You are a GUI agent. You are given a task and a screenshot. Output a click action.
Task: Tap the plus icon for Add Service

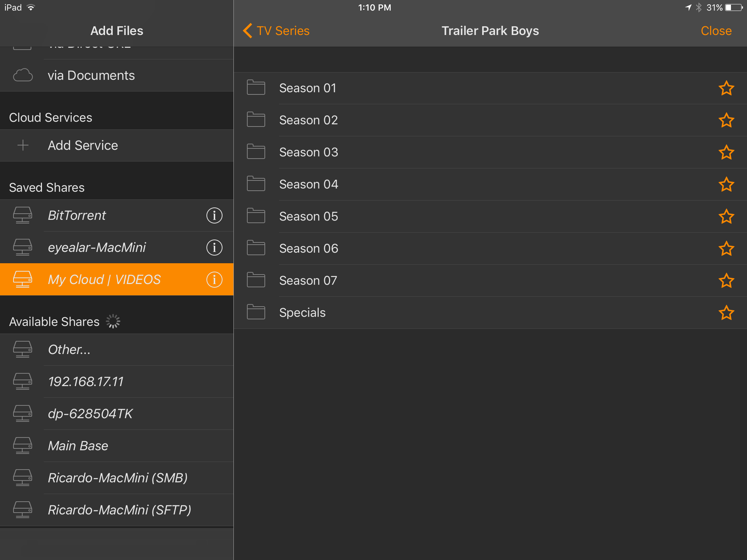[23, 145]
